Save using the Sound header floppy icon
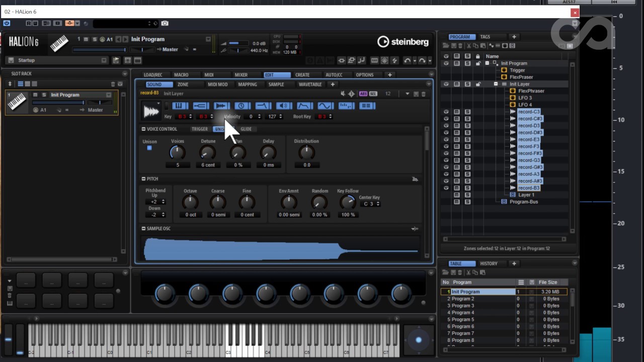644x362 pixels. tap(416, 94)
